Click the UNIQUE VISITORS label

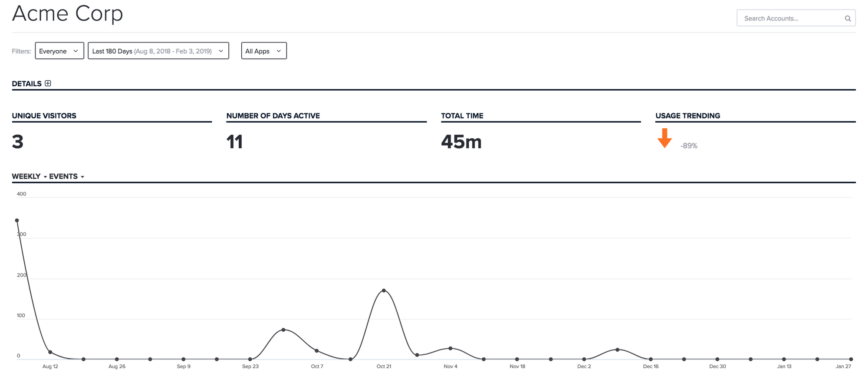coord(44,116)
